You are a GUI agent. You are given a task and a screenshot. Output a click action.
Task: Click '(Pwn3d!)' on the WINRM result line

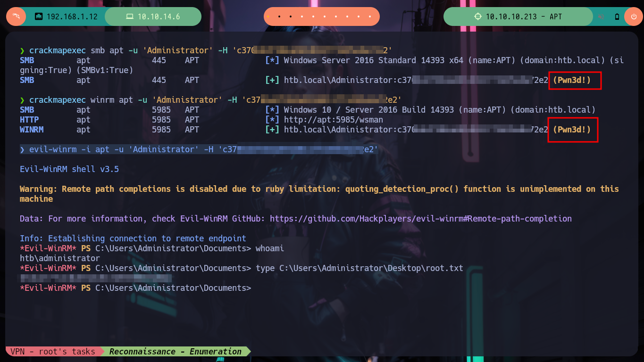(572, 130)
